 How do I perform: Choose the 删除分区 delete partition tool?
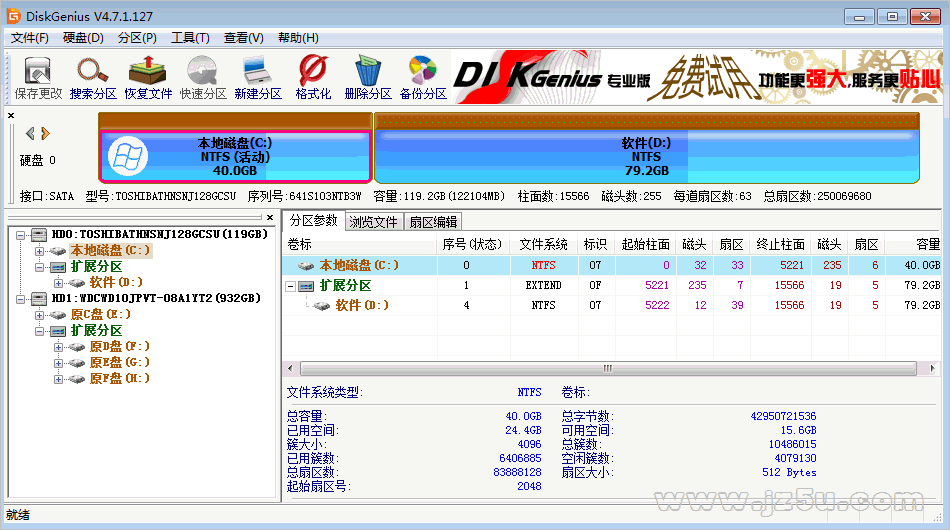click(368, 78)
